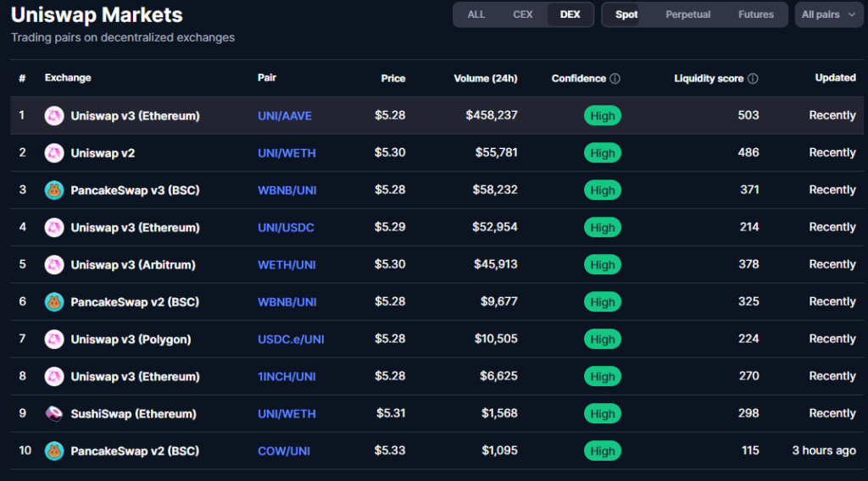This screenshot has height=481, width=868.
Task: Click the 3 hours ago timestamp
Action: 824,451
